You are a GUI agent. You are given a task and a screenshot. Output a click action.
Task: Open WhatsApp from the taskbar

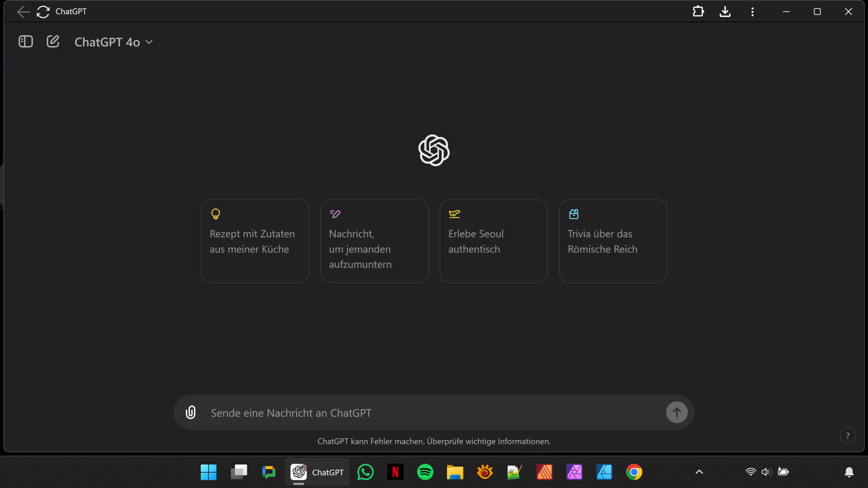[x=366, y=472]
